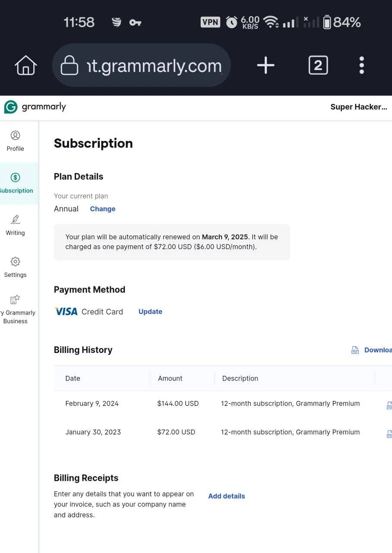
Task: Open the Writing section in sidebar
Action: (x=15, y=226)
